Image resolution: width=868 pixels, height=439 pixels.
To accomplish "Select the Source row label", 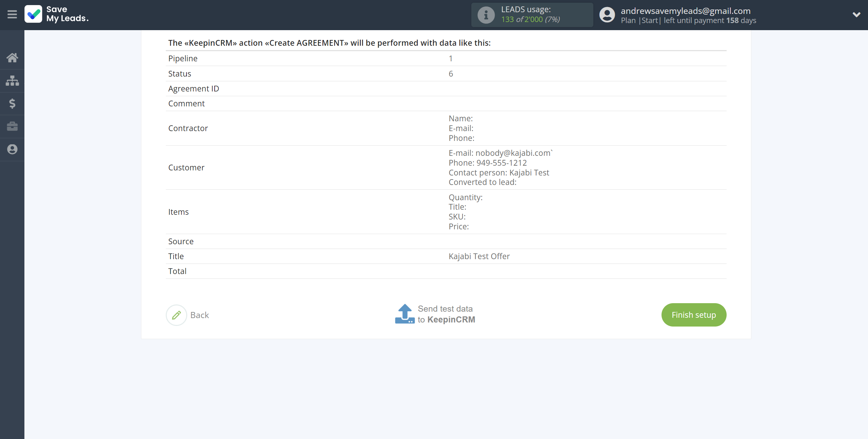I will click(181, 241).
